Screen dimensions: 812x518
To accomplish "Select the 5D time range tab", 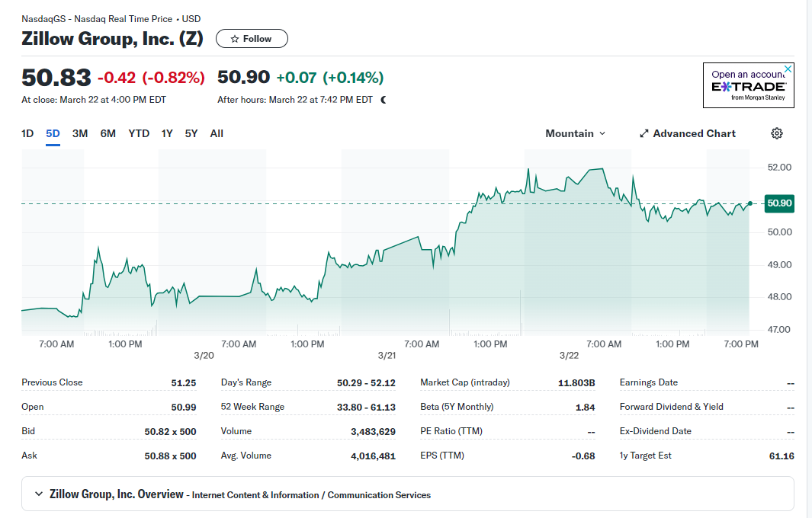I will pos(53,133).
